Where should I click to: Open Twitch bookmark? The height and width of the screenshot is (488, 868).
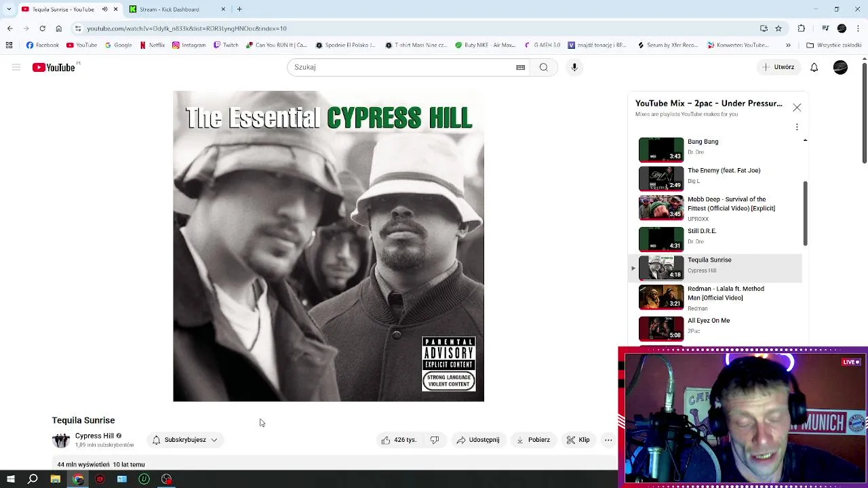tap(226, 45)
